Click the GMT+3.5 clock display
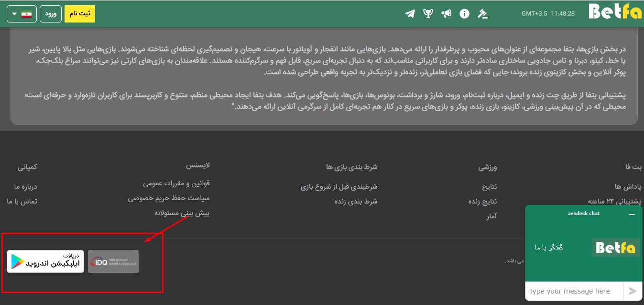Screen dimensions: 644x305 [x=548, y=13]
